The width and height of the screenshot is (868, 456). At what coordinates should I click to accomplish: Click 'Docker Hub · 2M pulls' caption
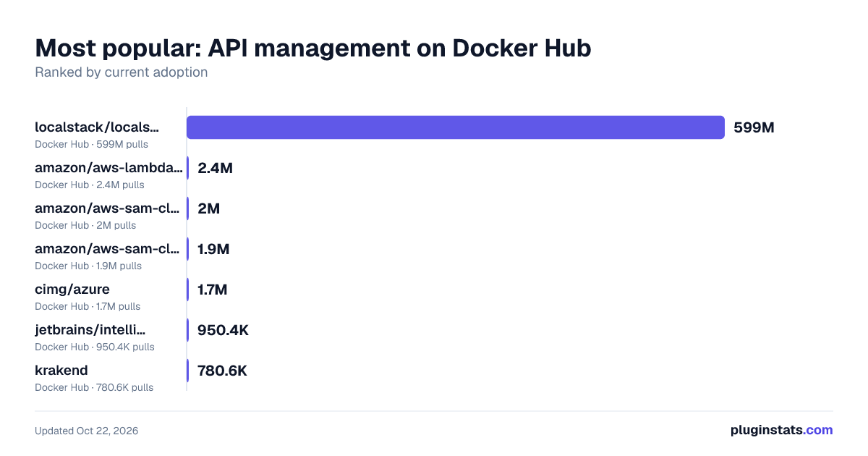coord(85,225)
